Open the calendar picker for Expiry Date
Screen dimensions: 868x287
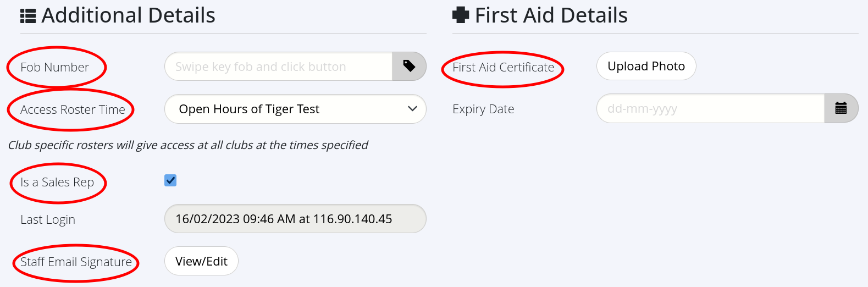[x=841, y=108]
